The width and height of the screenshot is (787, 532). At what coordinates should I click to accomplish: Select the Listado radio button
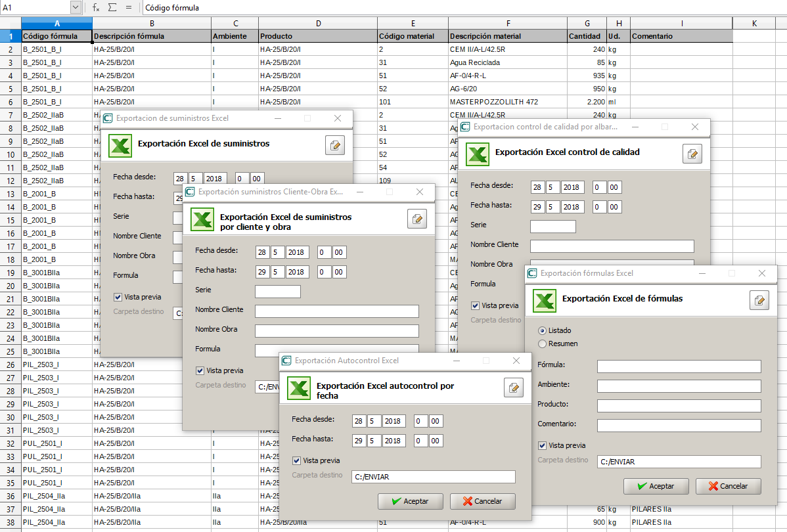pos(542,331)
